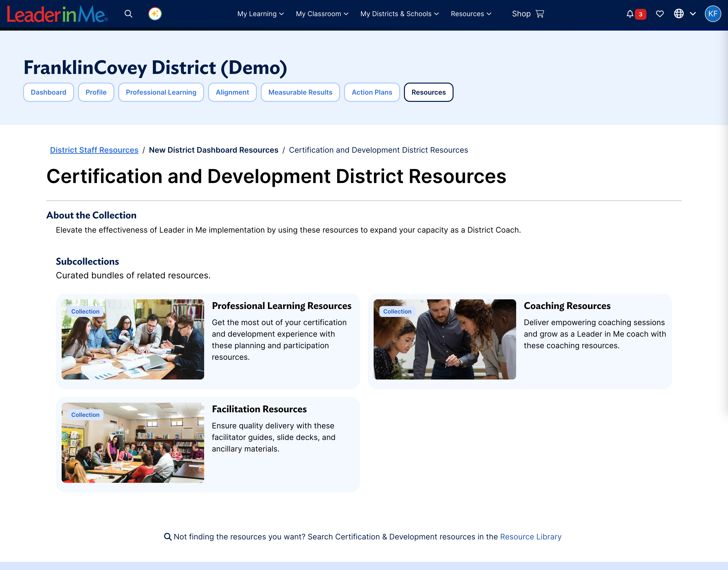The height and width of the screenshot is (570, 728).
Task: Click 'Certification and Development District Resources' breadcrumb text
Action: click(x=378, y=150)
